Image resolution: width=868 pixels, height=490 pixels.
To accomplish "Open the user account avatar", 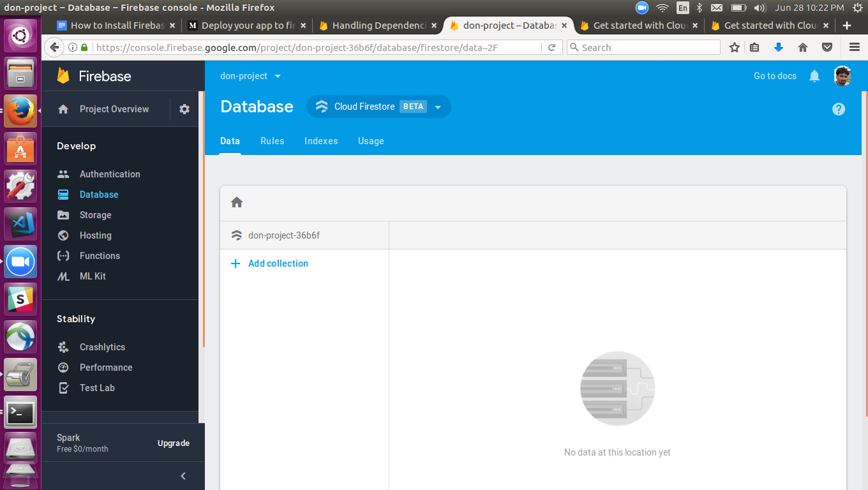I will [x=842, y=76].
